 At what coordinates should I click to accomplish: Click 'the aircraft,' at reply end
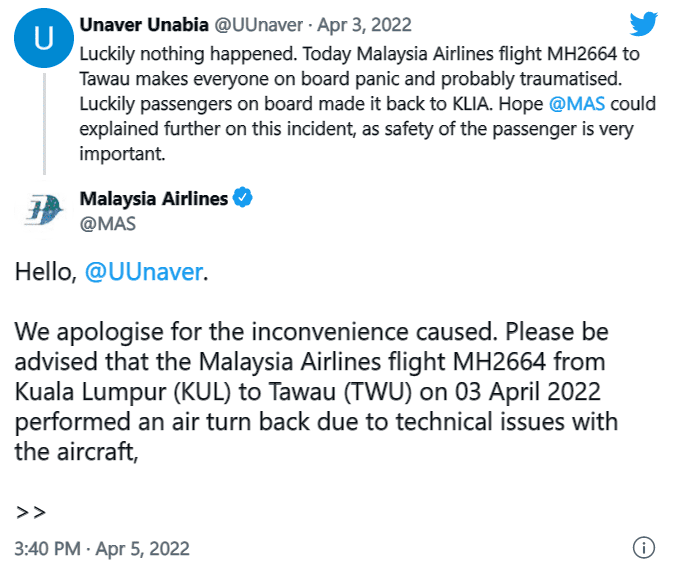[x=76, y=451]
